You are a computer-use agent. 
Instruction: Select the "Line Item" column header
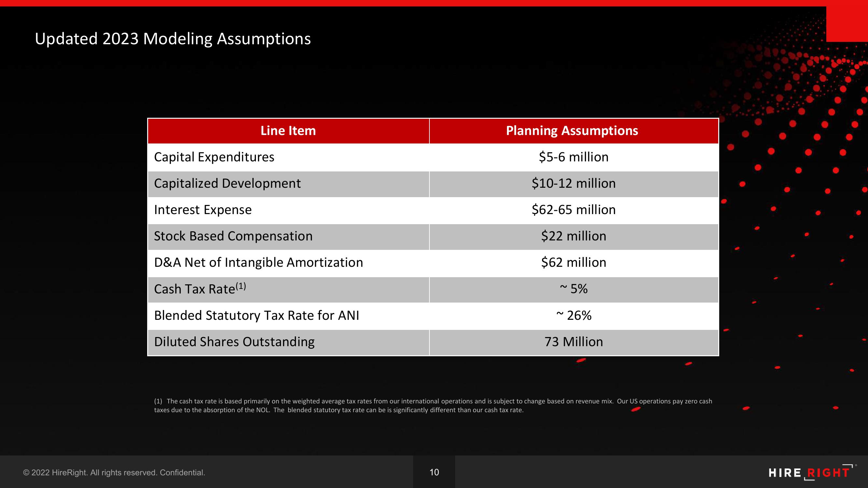pyautogui.click(x=288, y=131)
